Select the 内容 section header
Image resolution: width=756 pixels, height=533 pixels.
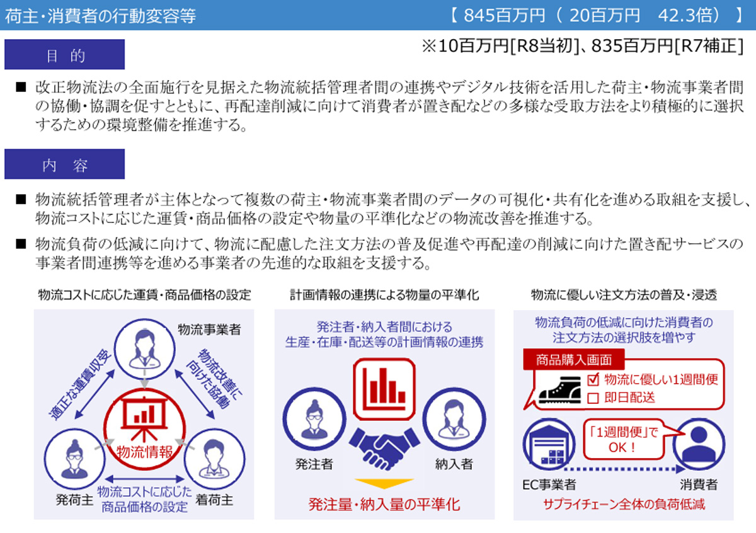point(65,165)
